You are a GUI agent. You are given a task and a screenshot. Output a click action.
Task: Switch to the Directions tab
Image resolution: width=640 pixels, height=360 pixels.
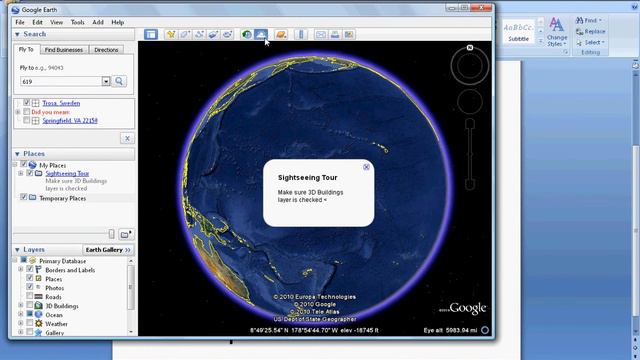click(x=106, y=50)
